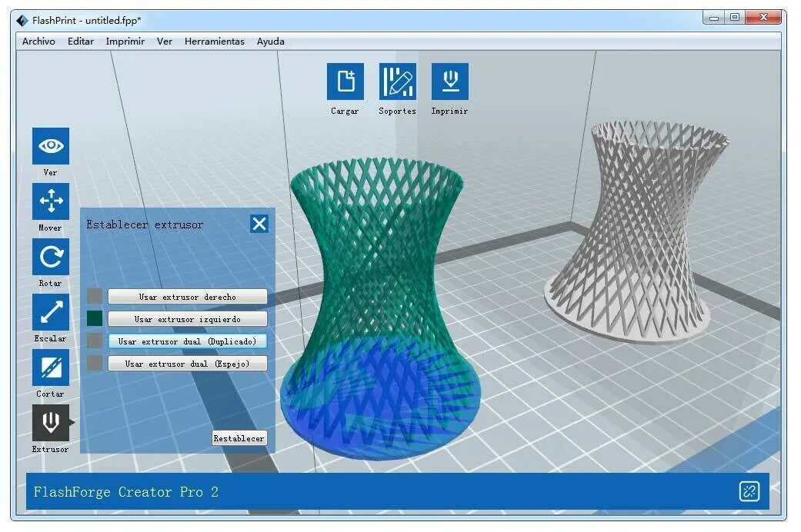Click the Restablecer button

click(239, 438)
